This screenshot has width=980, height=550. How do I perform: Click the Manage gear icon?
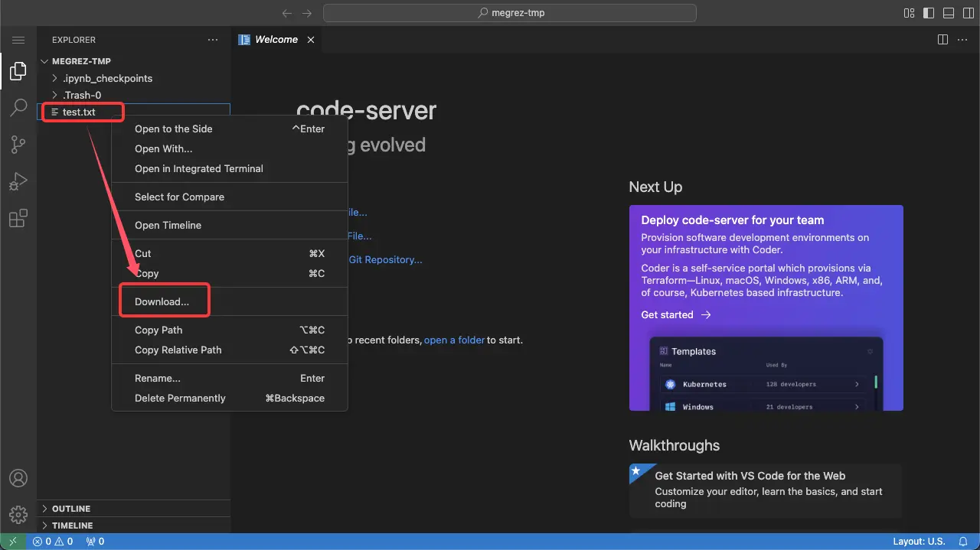tap(18, 514)
